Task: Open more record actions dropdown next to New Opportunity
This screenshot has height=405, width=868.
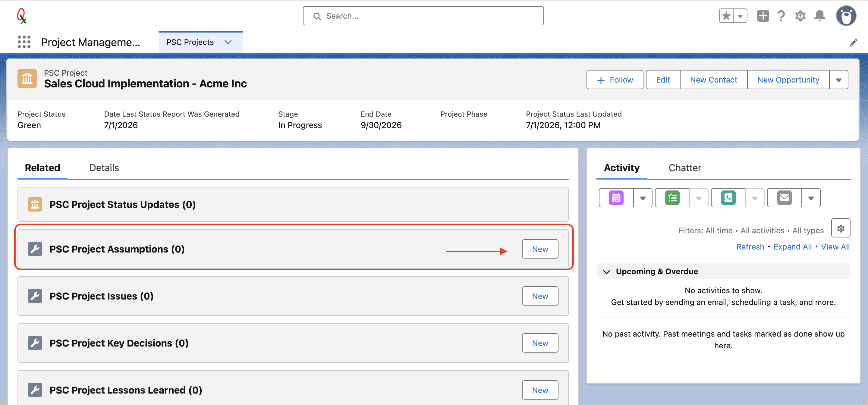Action: [x=839, y=80]
